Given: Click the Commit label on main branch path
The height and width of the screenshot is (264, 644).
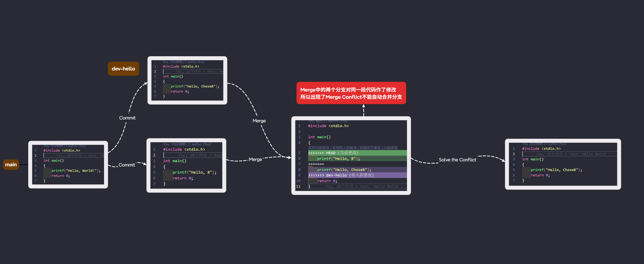Looking at the screenshot, I should (127, 165).
